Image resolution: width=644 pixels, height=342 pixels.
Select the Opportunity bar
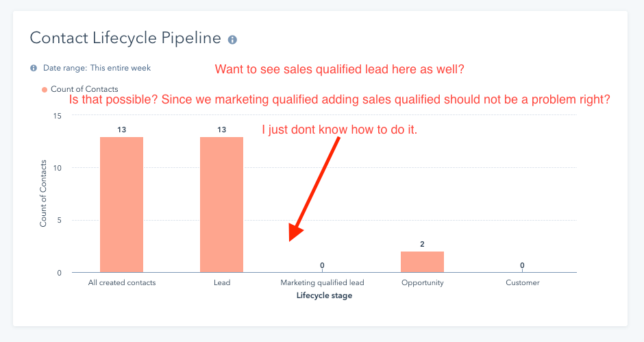tap(422, 262)
